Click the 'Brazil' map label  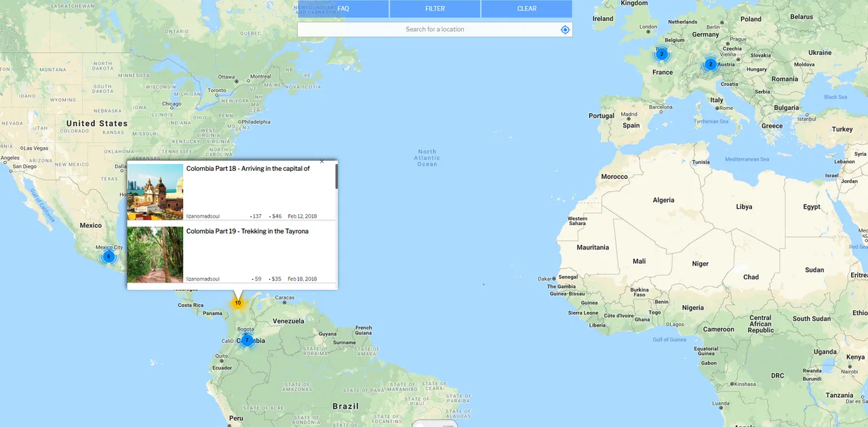(x=345, y=406)
